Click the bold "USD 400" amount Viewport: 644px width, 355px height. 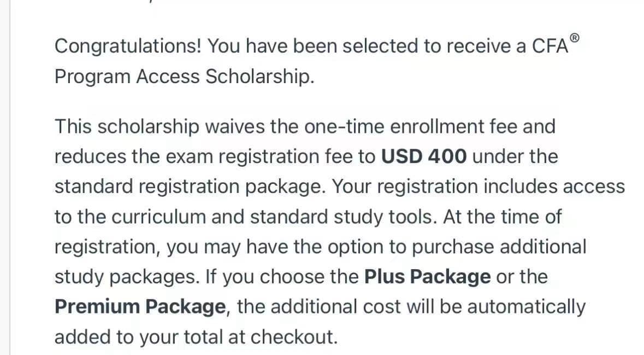424,156
